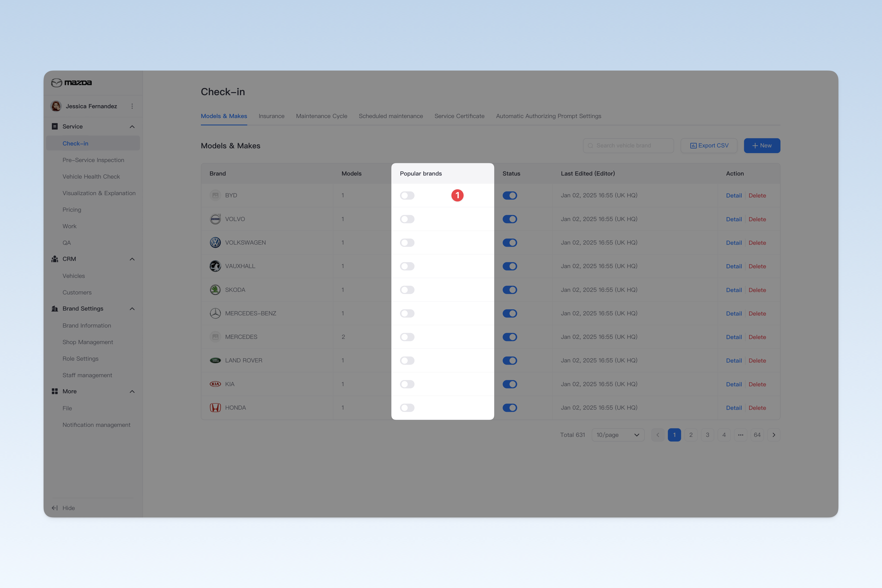Turn off Status toggle for KIA
Image resolution: width=882 pixels, height=588 pixels.
click(x=510, y=384)
